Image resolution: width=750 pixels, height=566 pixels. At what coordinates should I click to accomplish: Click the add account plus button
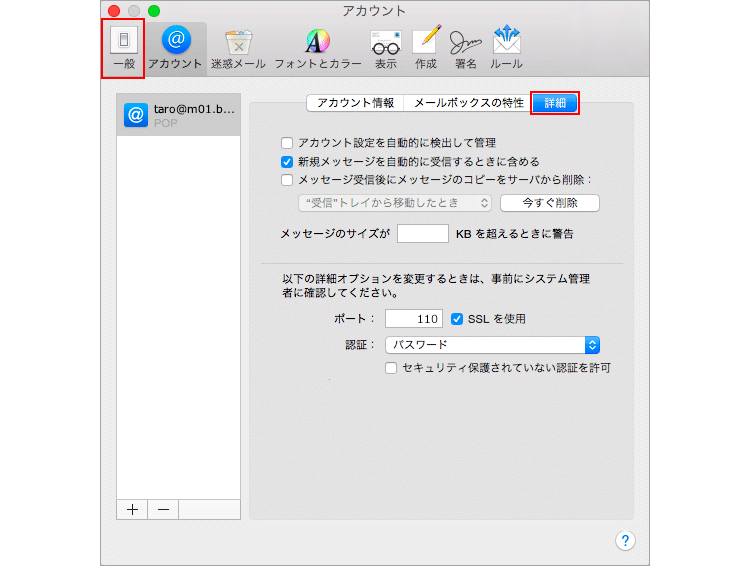[132, 509]
